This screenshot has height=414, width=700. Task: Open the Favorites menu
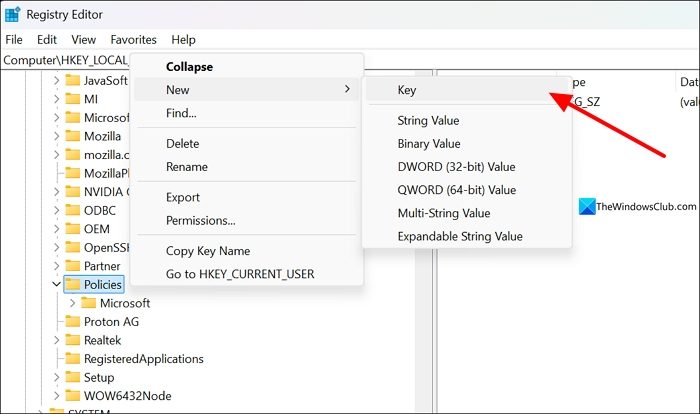coord(133,40)
